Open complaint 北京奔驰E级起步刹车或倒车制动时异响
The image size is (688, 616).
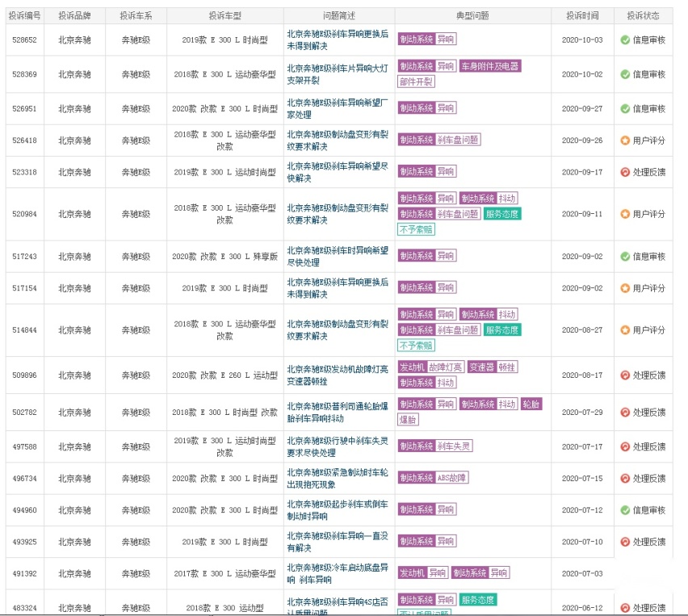tap(338, 509)
